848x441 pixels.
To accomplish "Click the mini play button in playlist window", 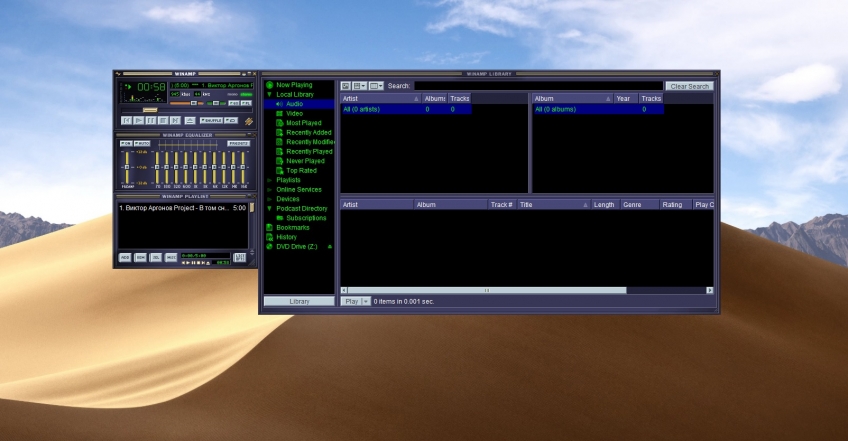I will coord(188,262).
